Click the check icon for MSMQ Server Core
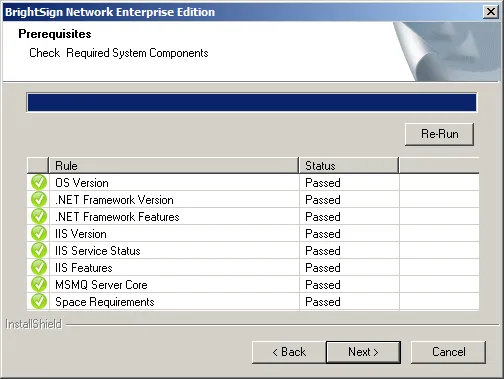Screen dimensions: 504x379 [x=39, y=285]
